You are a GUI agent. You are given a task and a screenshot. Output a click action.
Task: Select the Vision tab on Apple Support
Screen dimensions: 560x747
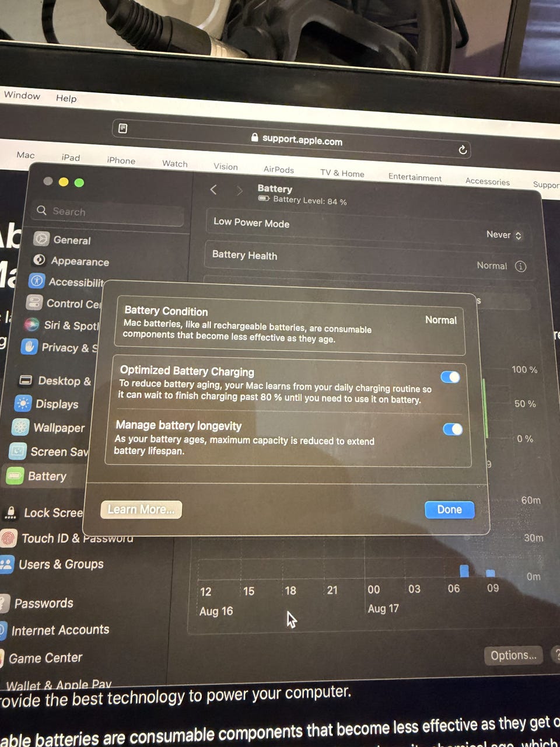pyautogui.click(x=226, y=166)
